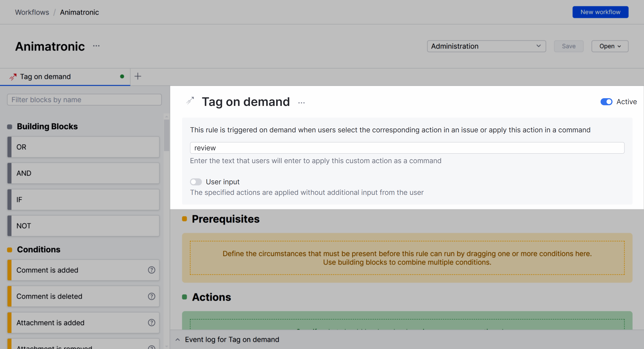Click red arrow icon on rule tab
The height and width of the screenshot is (349, 644).
(x=13, y=77)
